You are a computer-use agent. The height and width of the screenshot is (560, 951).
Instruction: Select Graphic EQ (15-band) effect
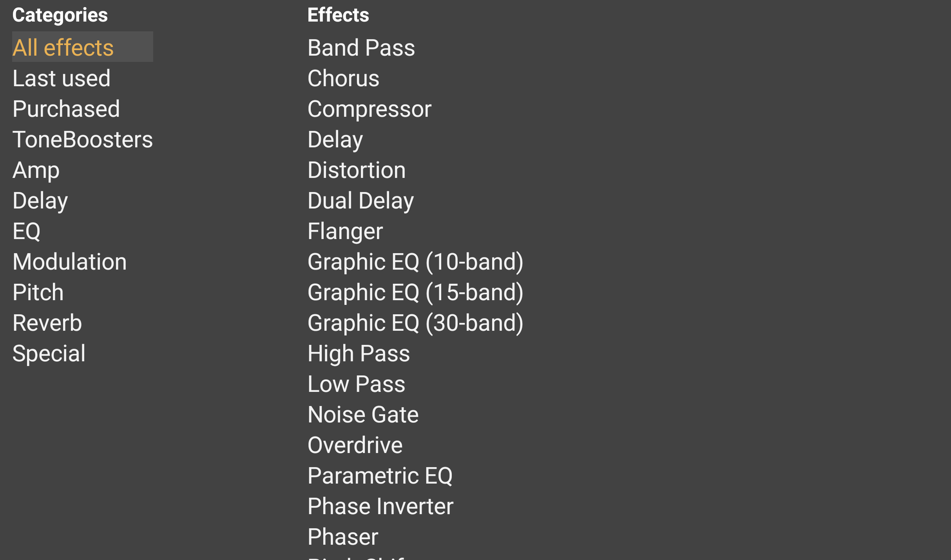415,292
